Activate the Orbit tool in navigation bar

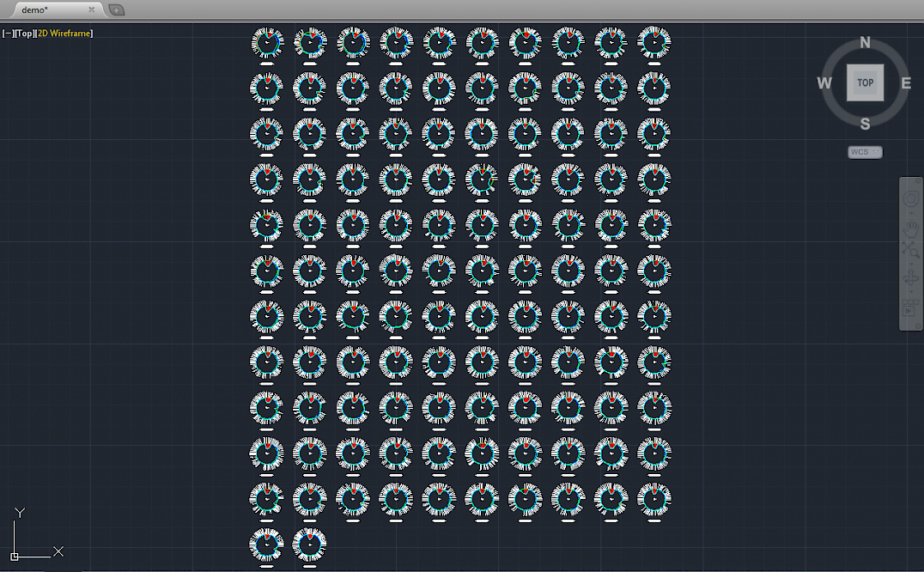click(910, 277)
